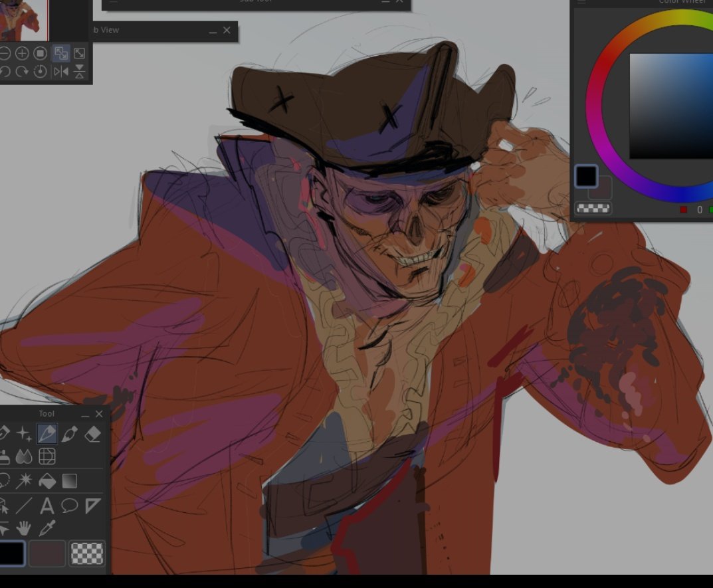Select the Gradient tool
The width and height of the screenshot is (713, 588).
pos(69,480)
